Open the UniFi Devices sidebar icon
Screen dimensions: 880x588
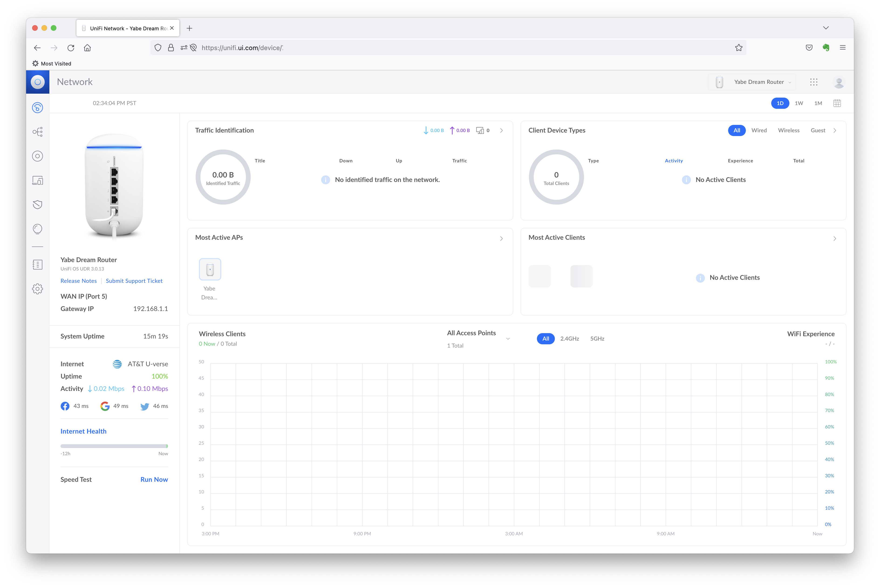pyautogui.click(x=38, y=156)
